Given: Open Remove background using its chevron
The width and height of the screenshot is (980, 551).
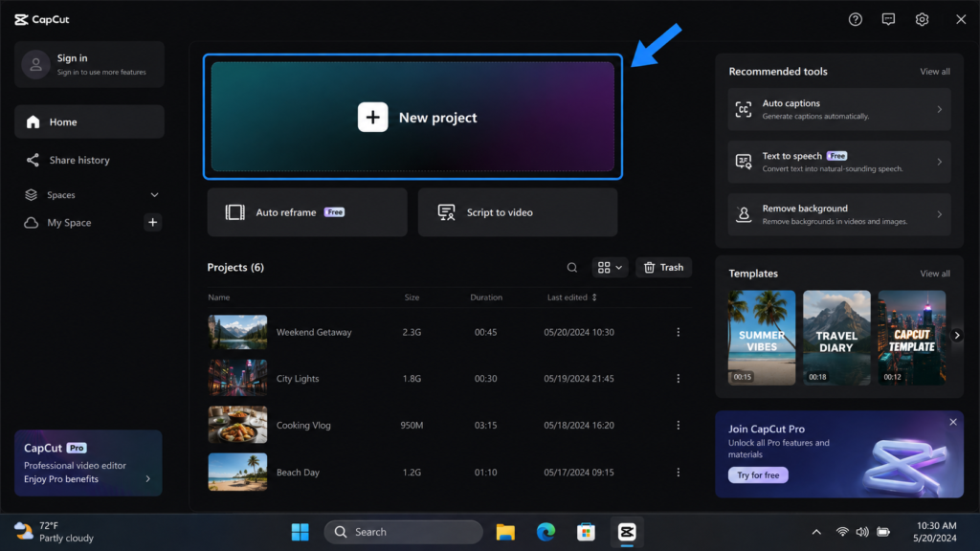Looking at the screenshot, I should [940, 214].
